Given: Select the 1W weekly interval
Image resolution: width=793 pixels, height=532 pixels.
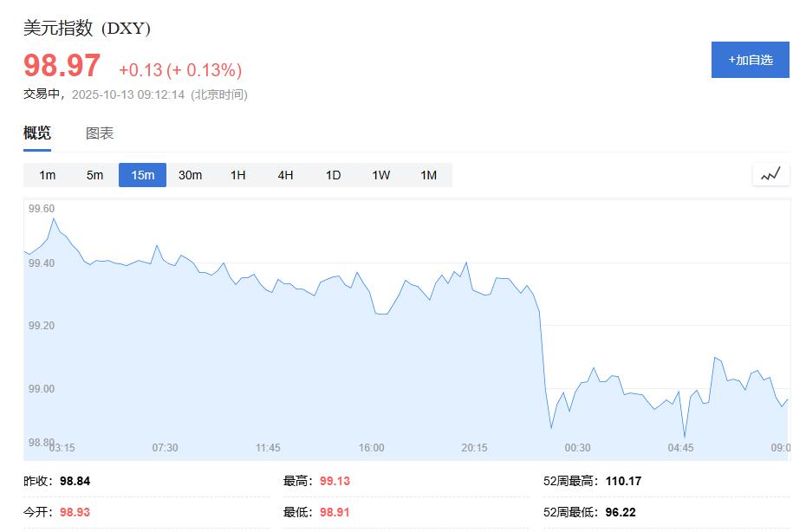Looking at the screenshot, I should [380, 174].
